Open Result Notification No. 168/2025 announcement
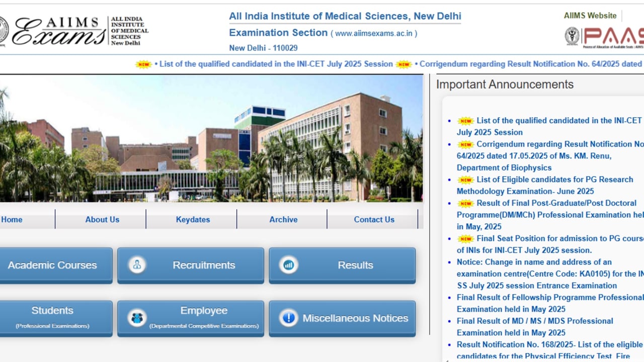This screenshot has width=644, height=362. pos(550,350)
